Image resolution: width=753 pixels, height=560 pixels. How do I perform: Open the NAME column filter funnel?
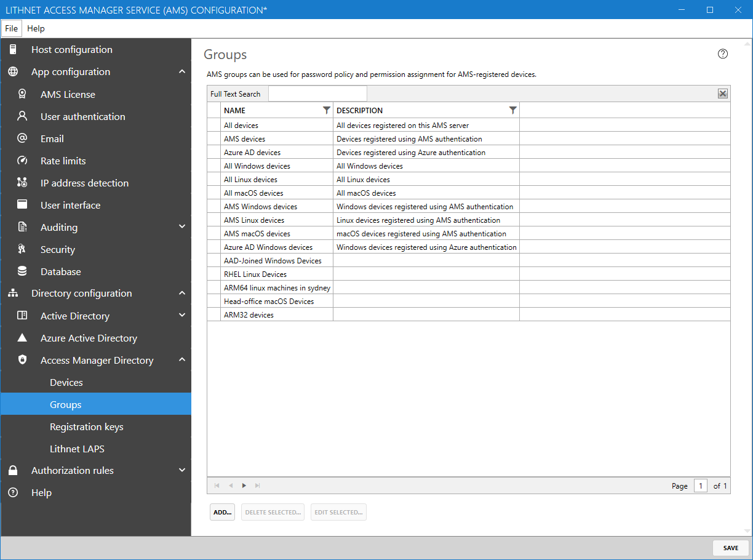[x=327, y=110]
